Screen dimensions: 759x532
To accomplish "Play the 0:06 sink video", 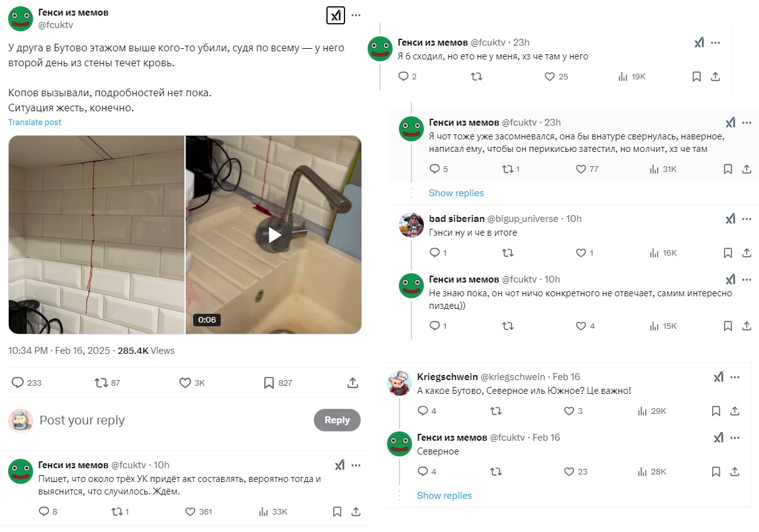I will pyautogui.click(x=274, y=235).
